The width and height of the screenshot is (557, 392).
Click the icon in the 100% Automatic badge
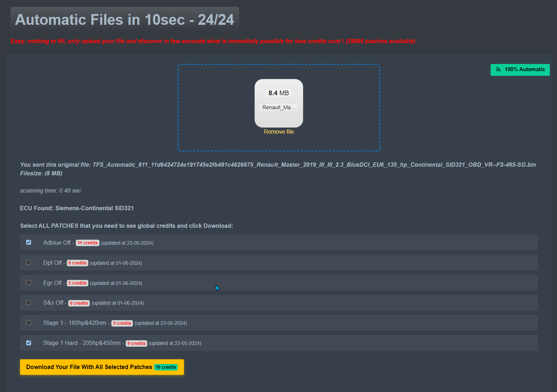point(498,70)
